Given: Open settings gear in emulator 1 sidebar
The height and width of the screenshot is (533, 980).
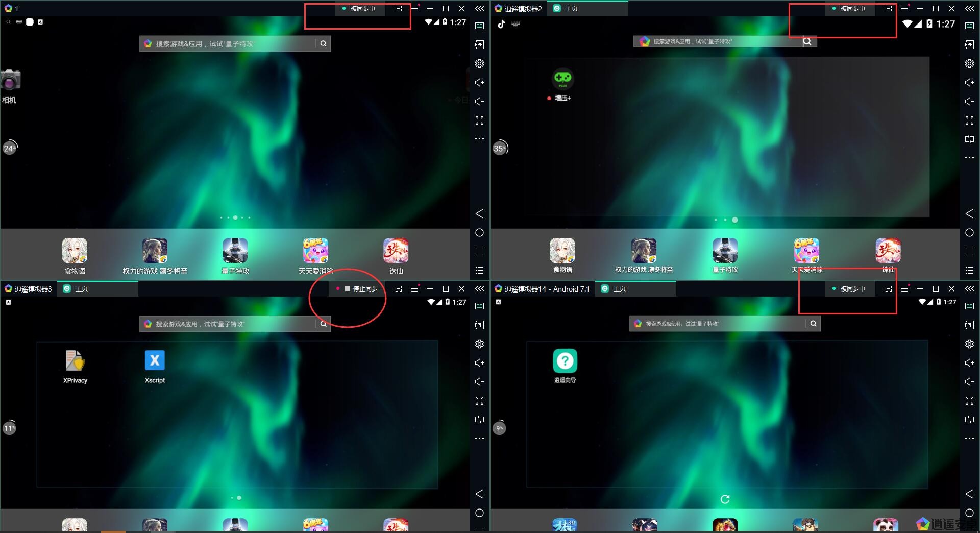Looking at the screenshot, I should point(479,64).
